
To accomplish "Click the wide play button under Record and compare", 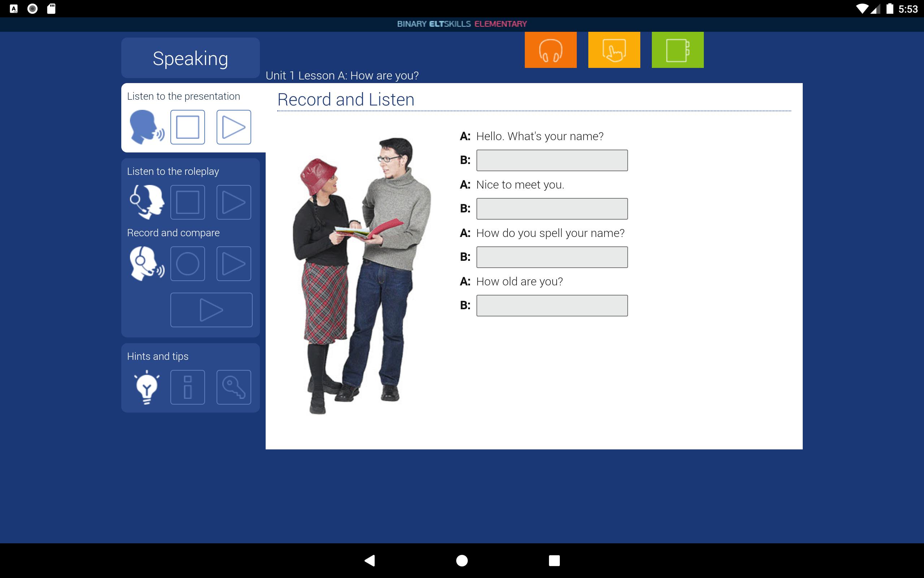I will pos(211,310).
